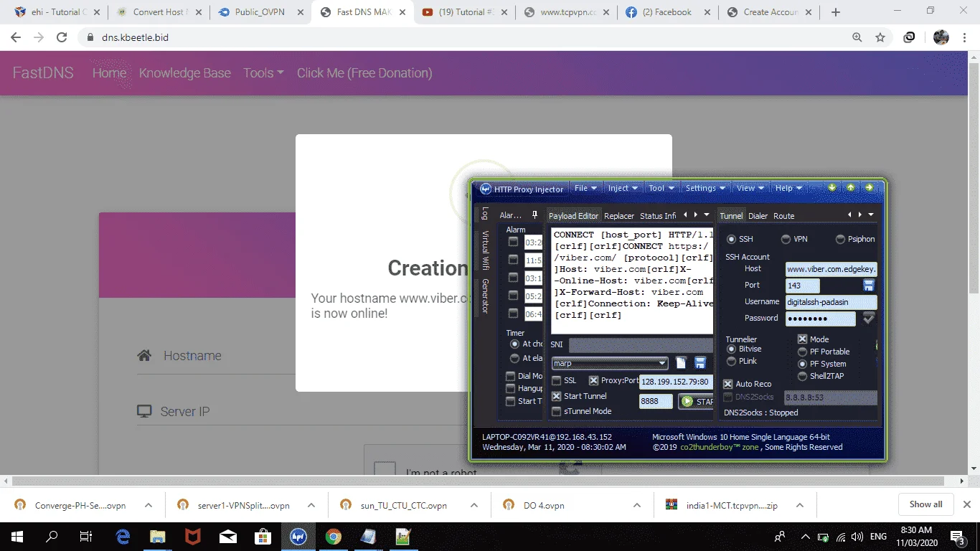The width and height of the screenshot is (980, 551).
Task: Click the pin icon on the Alarm panel
Action: coord(534,215)
